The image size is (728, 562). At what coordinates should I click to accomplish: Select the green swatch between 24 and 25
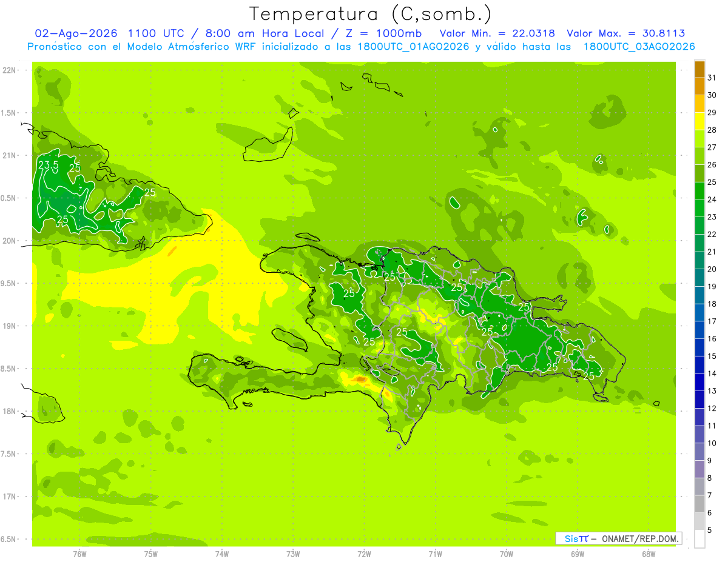[x=699, y=190]
